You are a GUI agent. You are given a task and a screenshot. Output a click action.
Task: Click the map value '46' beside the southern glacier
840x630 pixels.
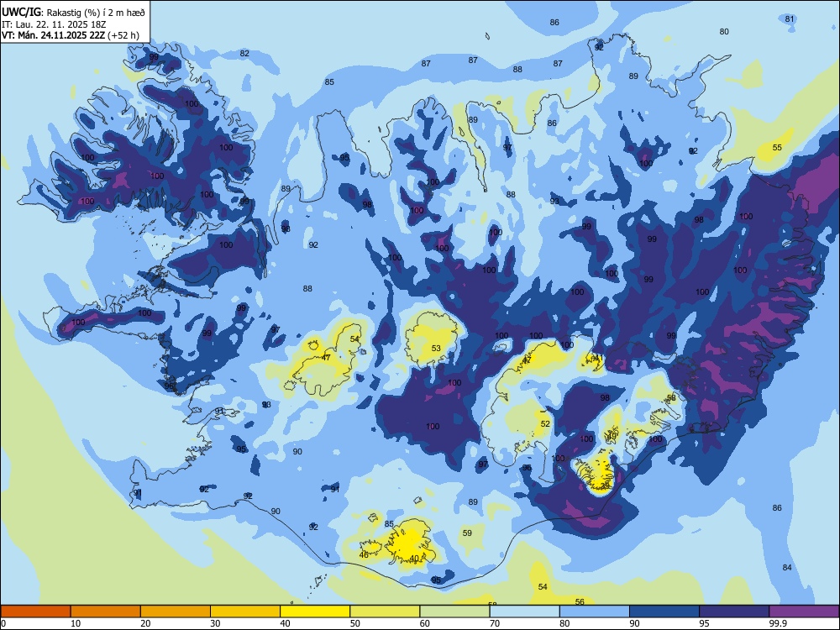pyautogui.click(x=364, y=555)
